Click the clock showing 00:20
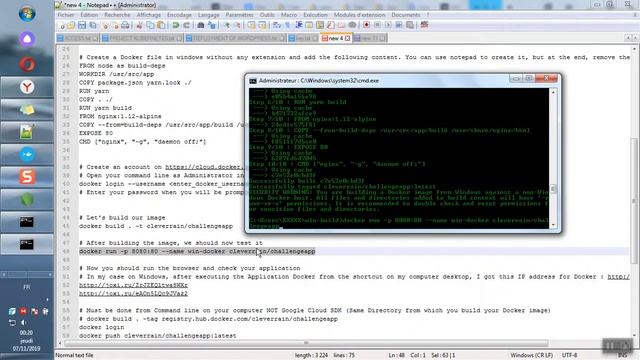 pyautogui.click(x=27, y=333)
